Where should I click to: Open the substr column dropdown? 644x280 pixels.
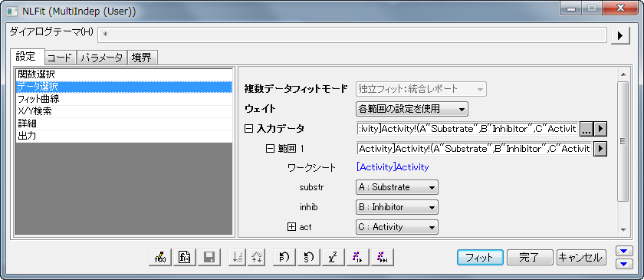pyautogui.click(x=397, y=187)
